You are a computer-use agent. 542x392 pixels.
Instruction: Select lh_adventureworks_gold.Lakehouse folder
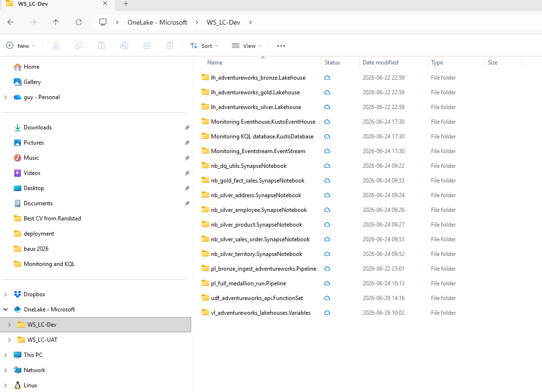(x=255, y=92)
